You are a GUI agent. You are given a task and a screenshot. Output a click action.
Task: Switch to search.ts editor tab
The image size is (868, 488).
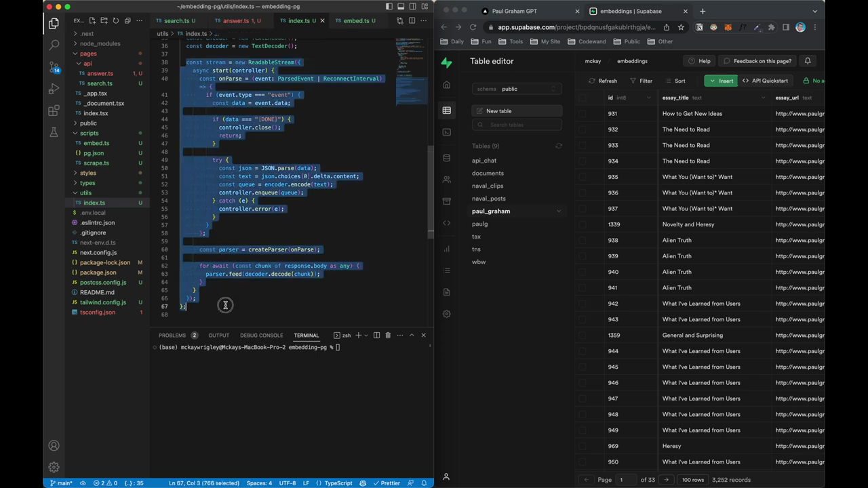coord(176,21)
